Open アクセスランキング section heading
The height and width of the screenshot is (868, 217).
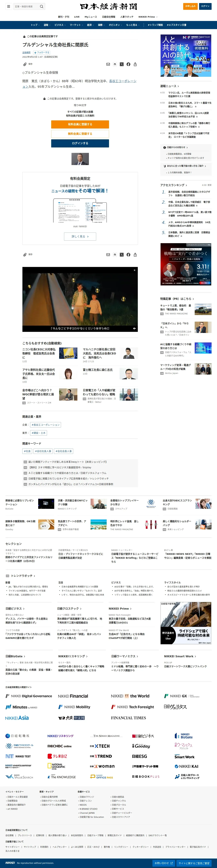pos(174,185)
